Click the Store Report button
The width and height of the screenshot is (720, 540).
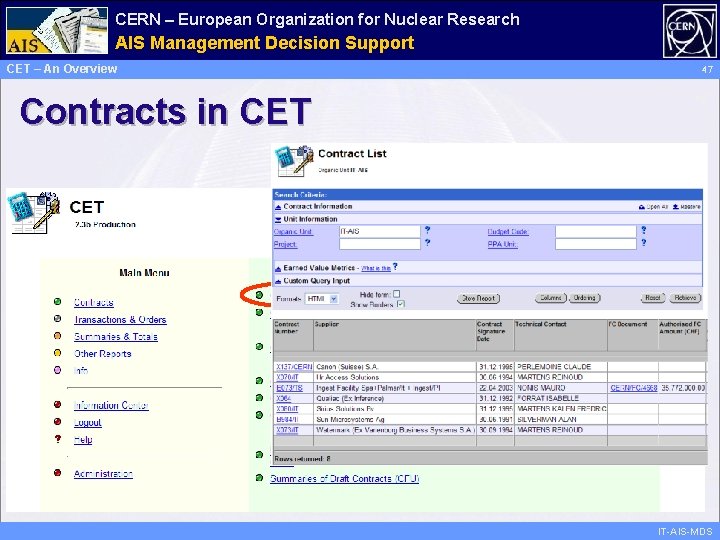478,298
